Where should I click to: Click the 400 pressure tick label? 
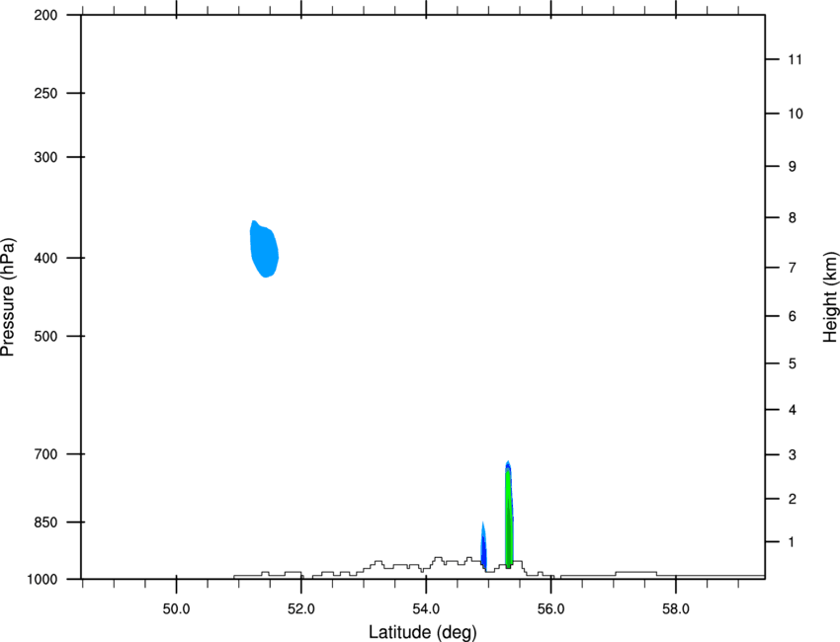45,258
